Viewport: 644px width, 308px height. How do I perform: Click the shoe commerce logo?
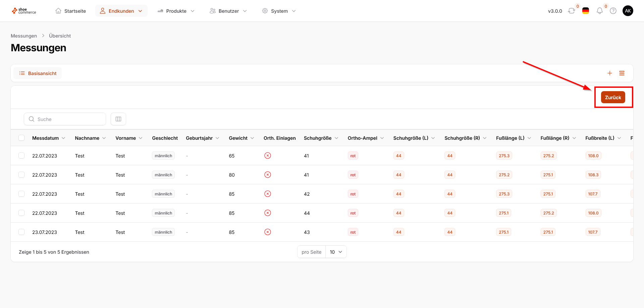pos(24,11)
